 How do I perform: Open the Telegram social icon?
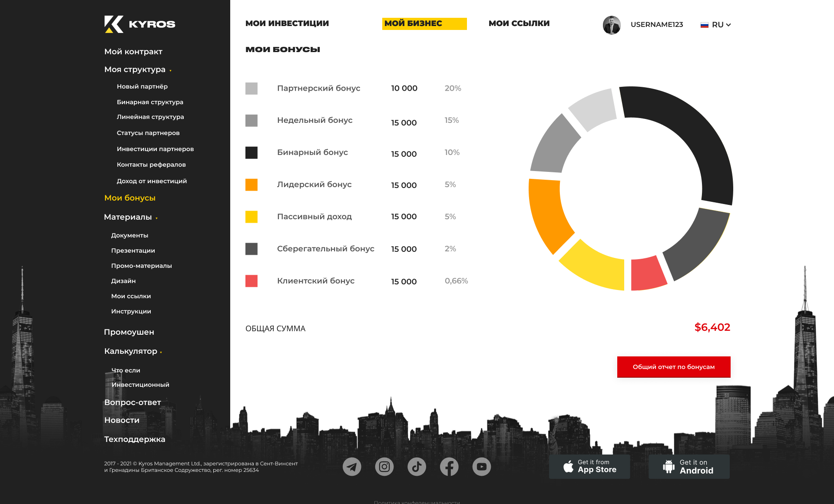tap(352, 467)
